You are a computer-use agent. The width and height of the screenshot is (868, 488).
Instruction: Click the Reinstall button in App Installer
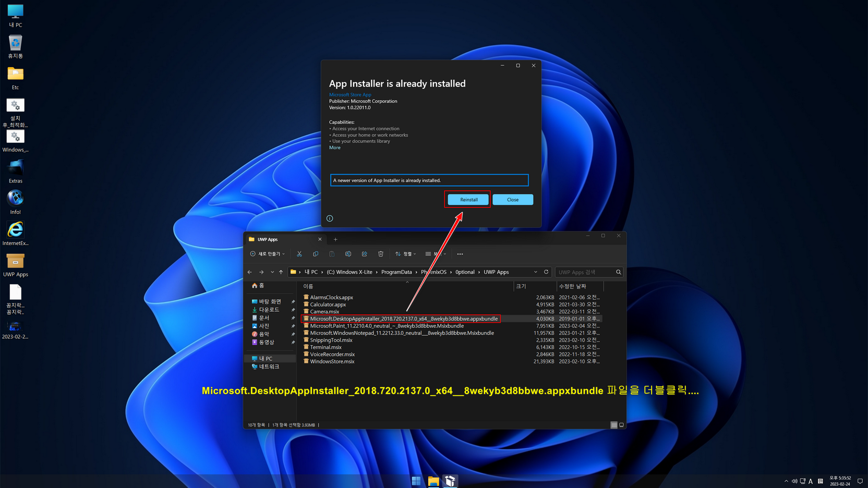[x=468, y=200]
